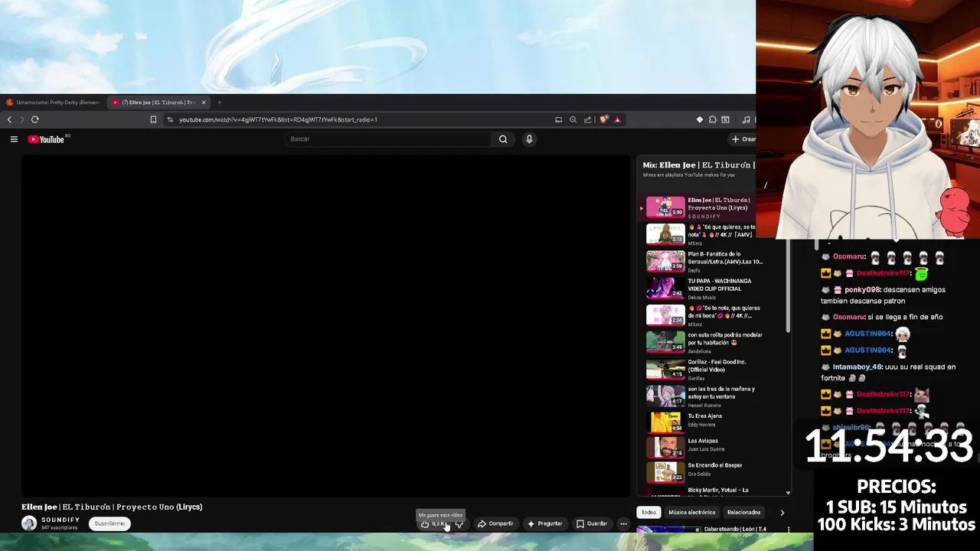Play 'son las tres de la mañana' video
Image resolution: width=980 pixels, height=551 pixels.
tap(703, 396)
